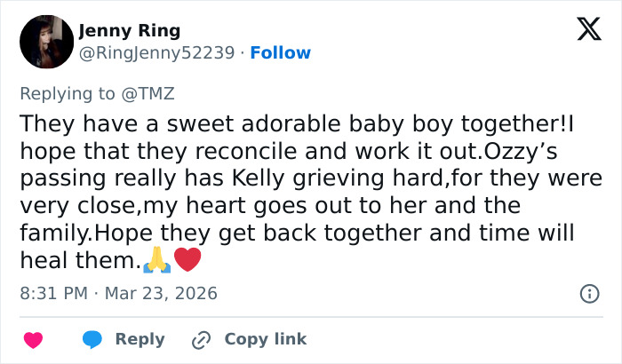
Task: Click the red heart emoji ending the tweet
Action: (187, 262)
